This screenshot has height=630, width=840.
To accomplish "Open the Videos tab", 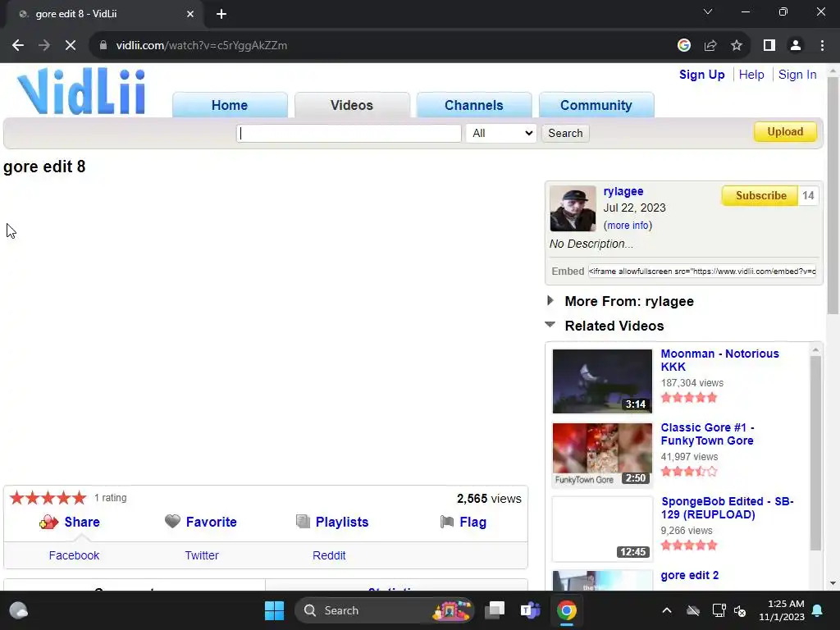I will [x=352, y=105].
